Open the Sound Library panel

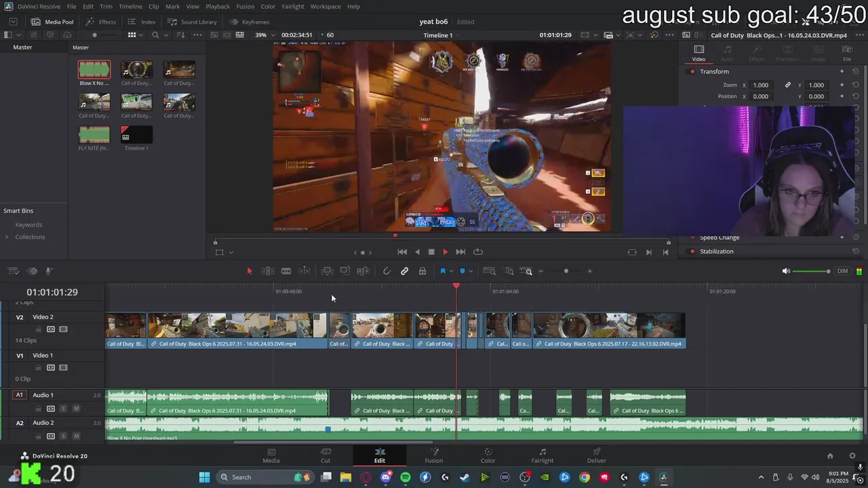(x=192, y=22)
